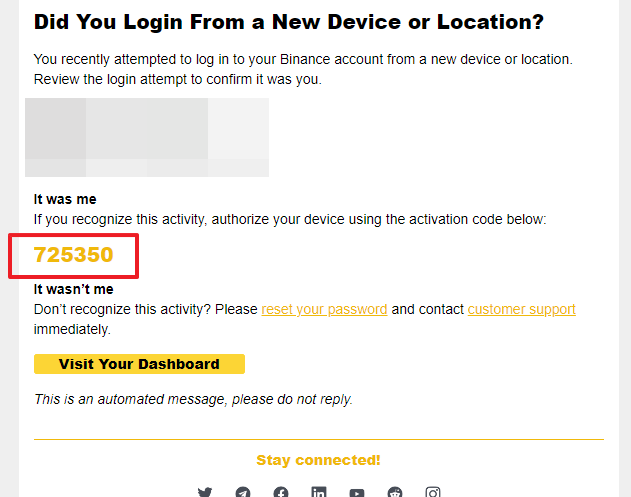Image resolution: width=631 pixels, height=497 pixels.
Task: Click the It was me heading
Action: pyautogui.click(x=65, y=199)
